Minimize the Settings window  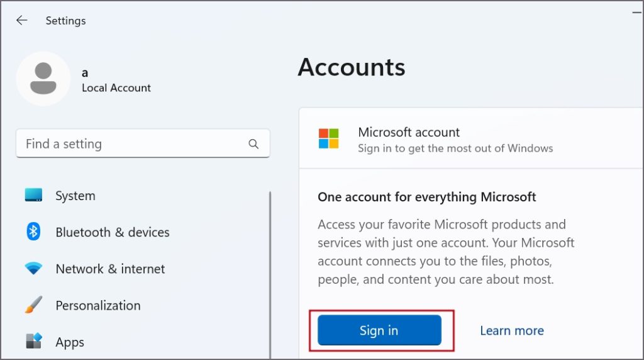point(637,13)
